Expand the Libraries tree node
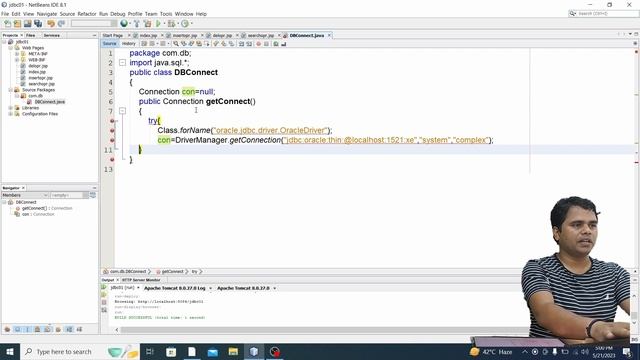The image size is (640, 360). click(x=10, y=108)
